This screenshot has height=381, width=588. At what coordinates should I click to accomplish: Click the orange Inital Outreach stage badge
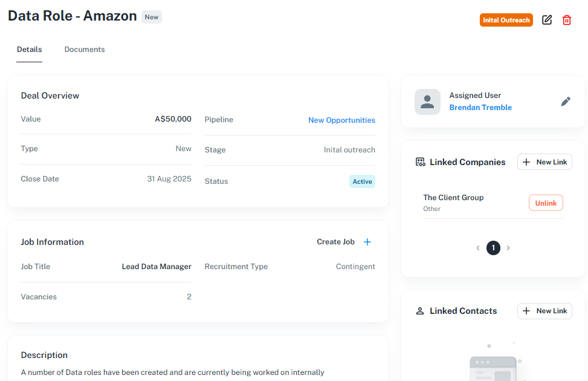[x=506, y=20]
